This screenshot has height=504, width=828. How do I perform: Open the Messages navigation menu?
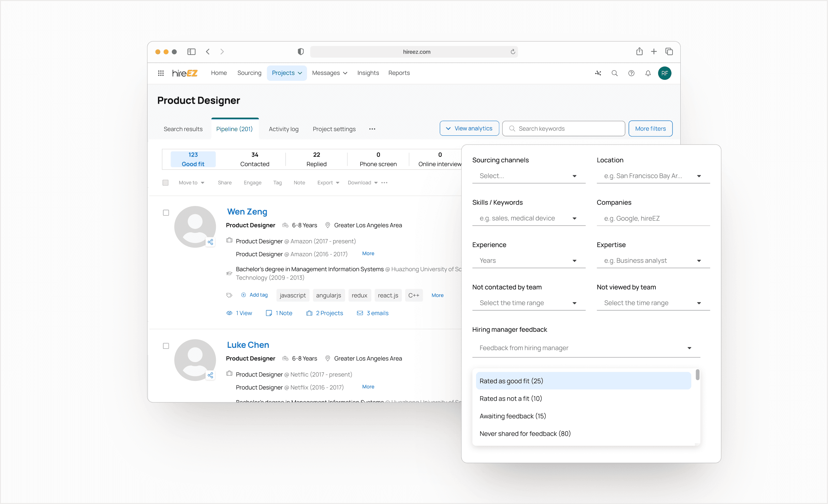(x=330, y=73)
